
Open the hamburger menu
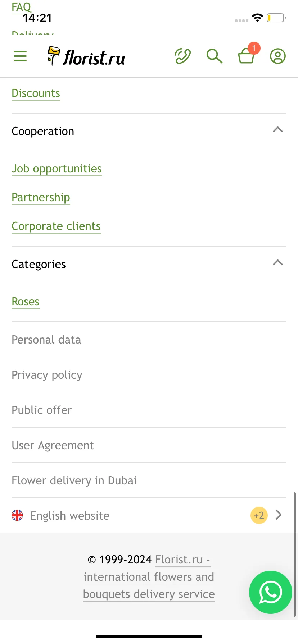(20, 56)
